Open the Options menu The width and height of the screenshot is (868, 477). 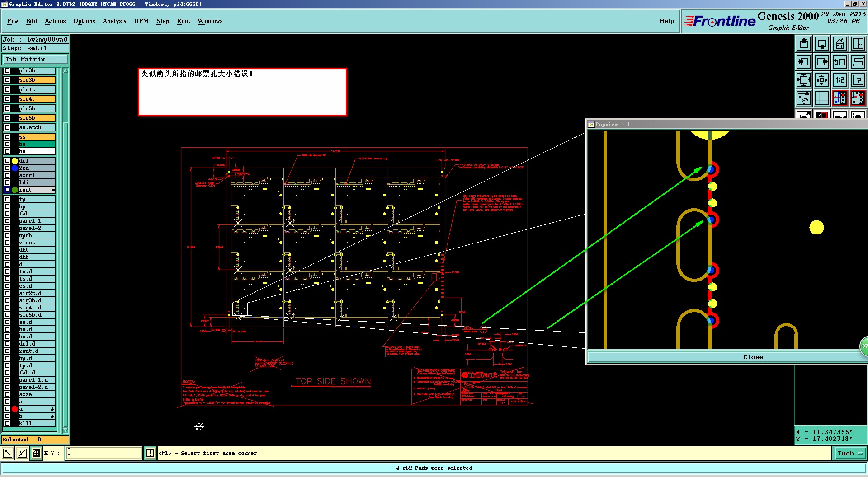pos(84,21)
